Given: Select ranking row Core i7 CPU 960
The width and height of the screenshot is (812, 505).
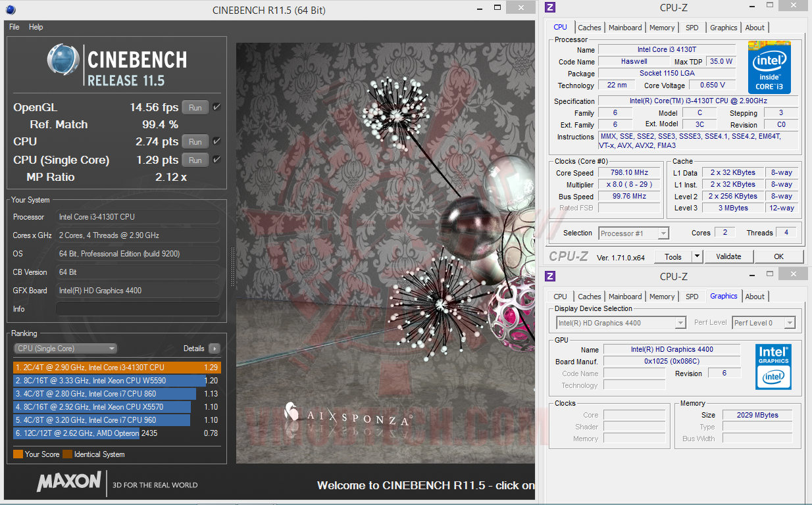Looking at the screenshot, I should point(116,420).
